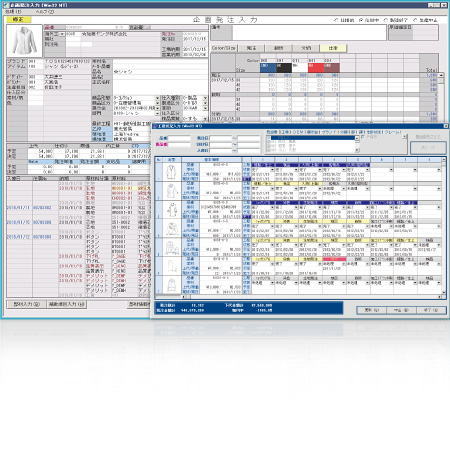
Task: Pick the red color swatch in Color row
Action: pos(316,68)
